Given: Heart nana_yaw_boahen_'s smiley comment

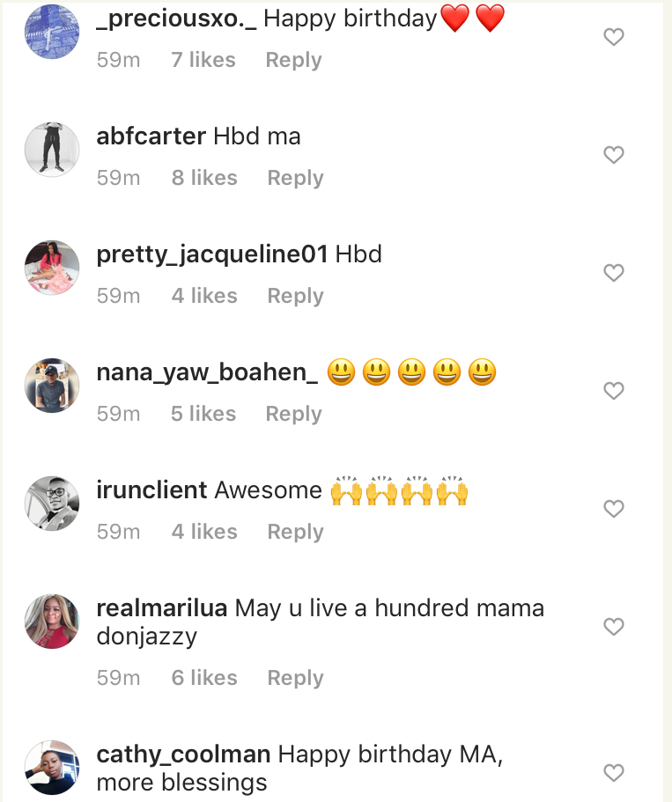Looking at the screenshot, I should [613, 391].
